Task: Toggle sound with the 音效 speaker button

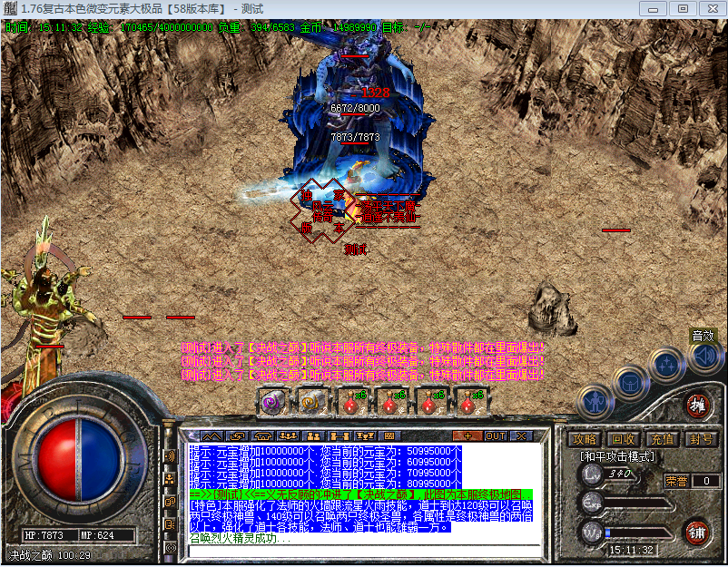Action: tap(704, 357)
